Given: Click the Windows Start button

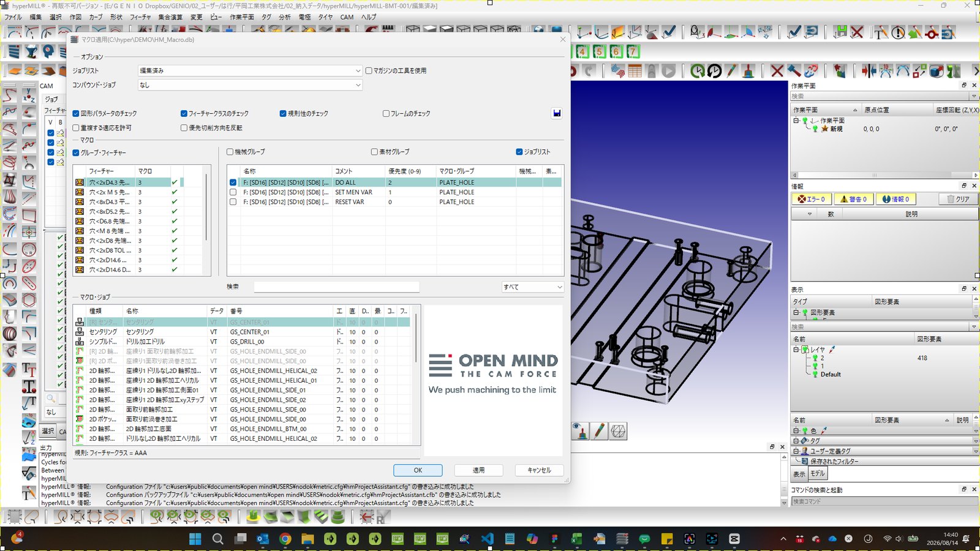Looking at the screenshot, I should [x=195, y=539].
